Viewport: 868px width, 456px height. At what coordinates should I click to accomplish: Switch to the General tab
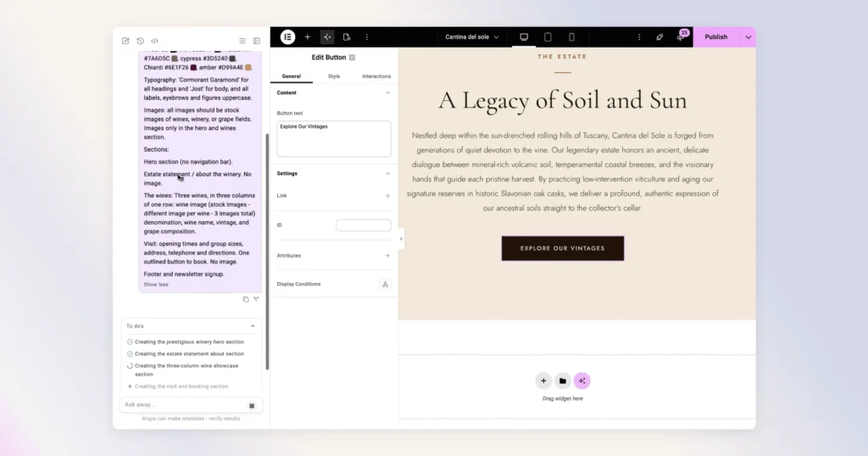pyautogui.click(x=292, y=76)
